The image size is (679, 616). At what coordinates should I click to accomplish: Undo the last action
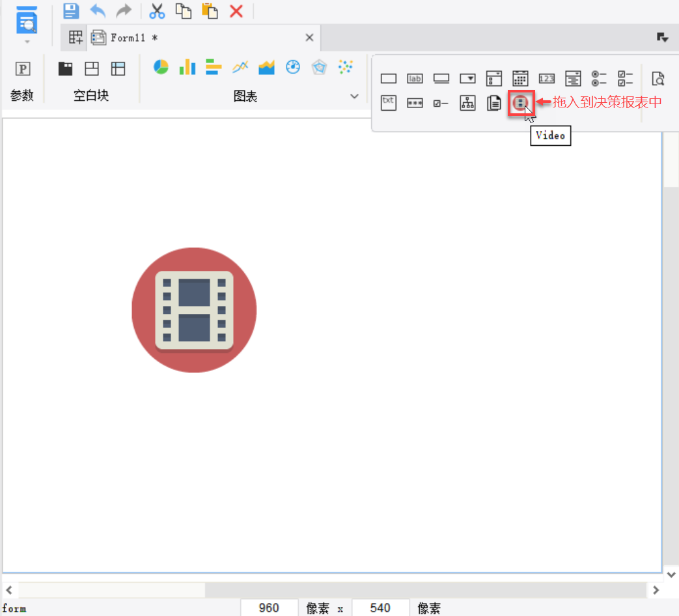tap(98, 11)
